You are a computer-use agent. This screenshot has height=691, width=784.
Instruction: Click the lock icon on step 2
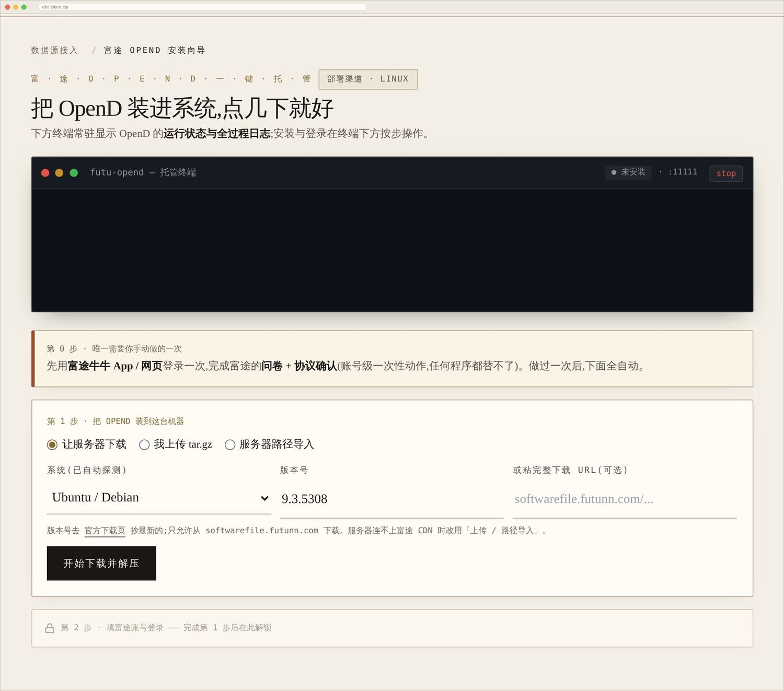(x=50, y=628)
